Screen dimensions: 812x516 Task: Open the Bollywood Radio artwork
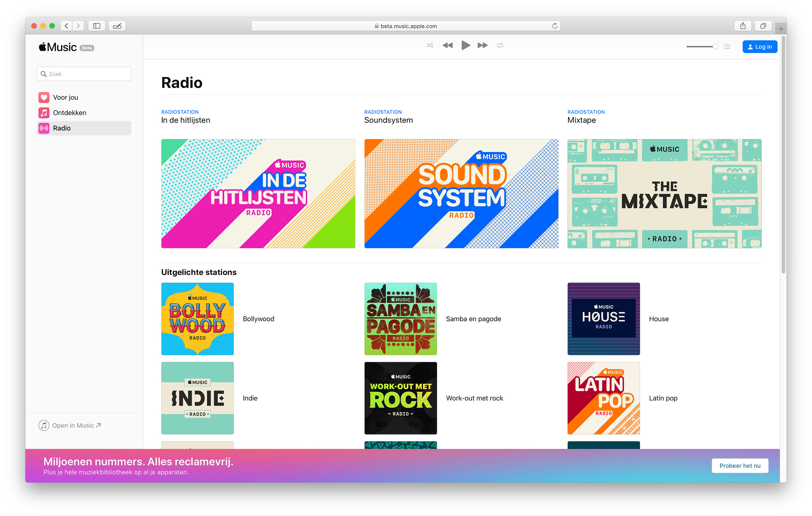pyautogui.click(x=197, y=319)
